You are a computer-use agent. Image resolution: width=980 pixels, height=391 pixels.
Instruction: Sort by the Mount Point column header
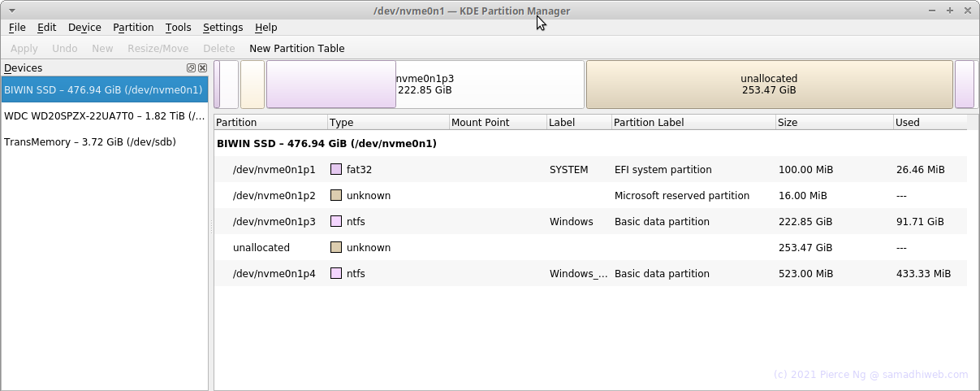498,123
